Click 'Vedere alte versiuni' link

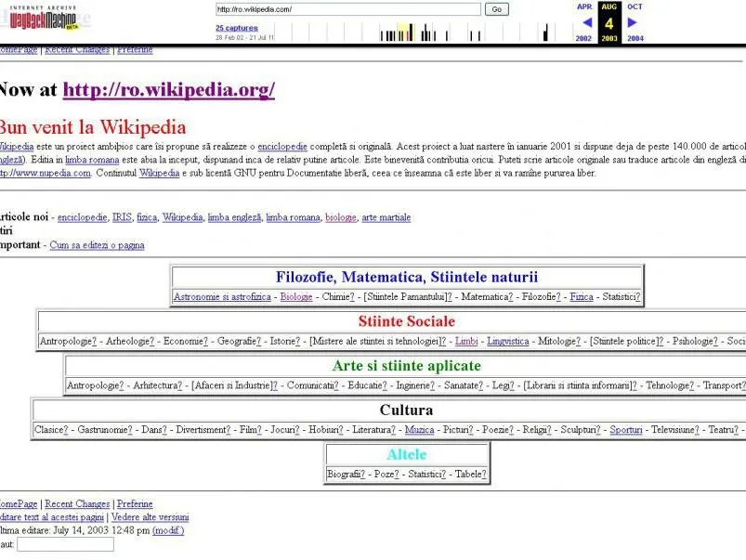(150, 517)
